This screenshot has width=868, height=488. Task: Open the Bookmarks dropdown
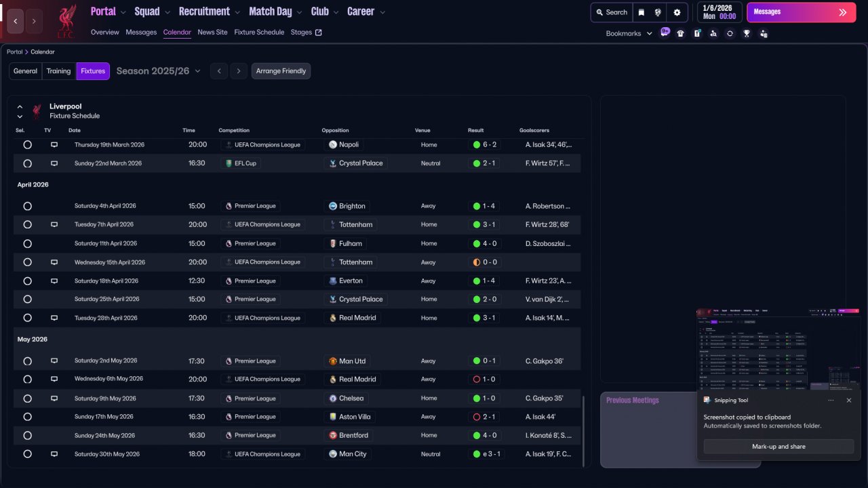tap(629, 33)
